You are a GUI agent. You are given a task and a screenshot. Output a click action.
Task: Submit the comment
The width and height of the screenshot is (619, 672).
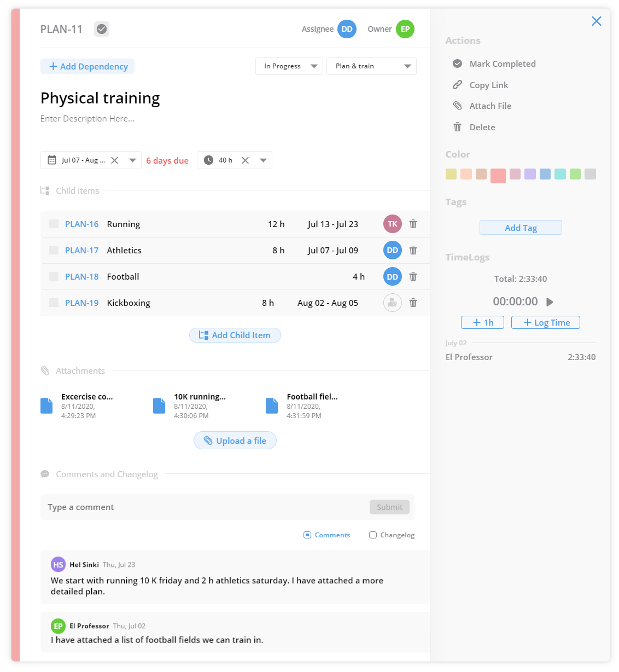point(389,507)
